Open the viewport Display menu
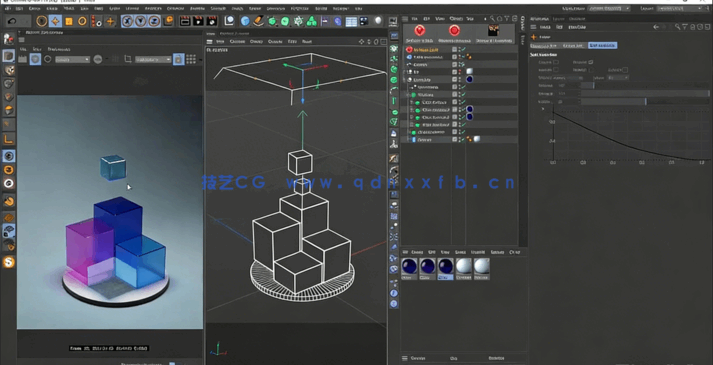713x365 pixels. 256,41
